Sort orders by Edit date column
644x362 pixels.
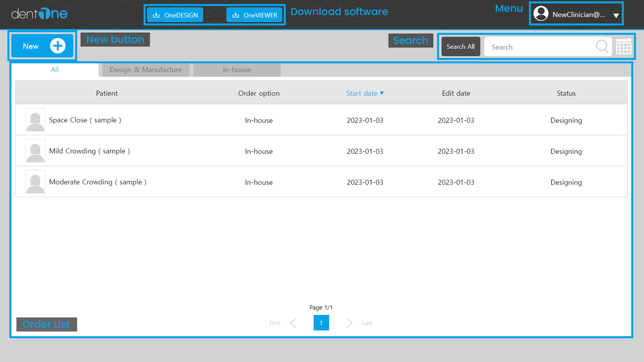tap(456, 93)
